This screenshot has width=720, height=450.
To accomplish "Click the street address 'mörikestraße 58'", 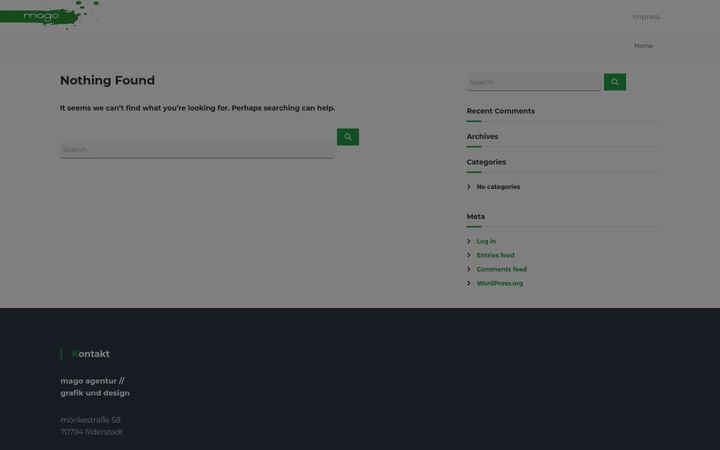I will tap(90, 420).
